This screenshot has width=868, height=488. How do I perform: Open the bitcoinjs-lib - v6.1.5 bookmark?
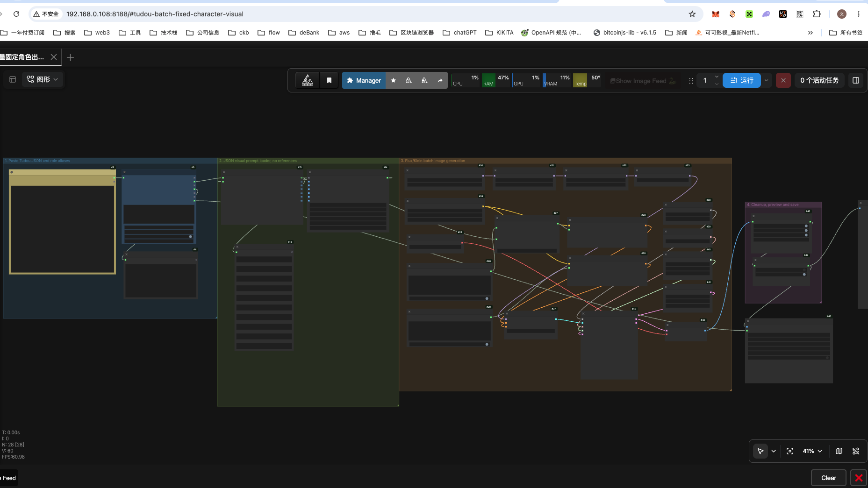(624, 33)
